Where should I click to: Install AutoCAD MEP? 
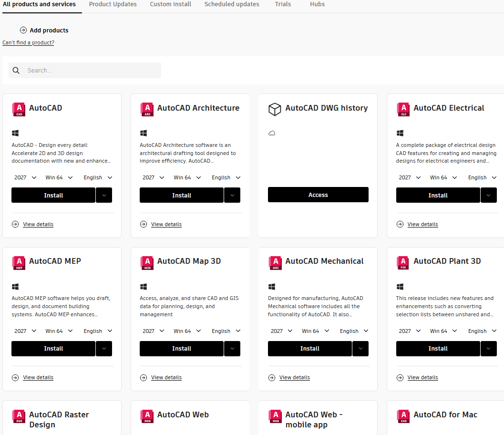pos(53,349)
